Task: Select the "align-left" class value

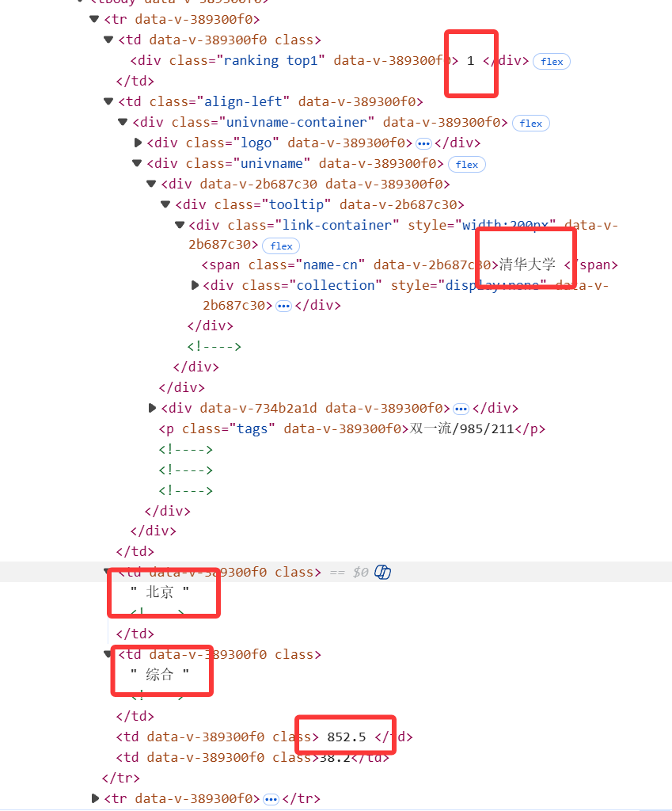Action: 243,101
